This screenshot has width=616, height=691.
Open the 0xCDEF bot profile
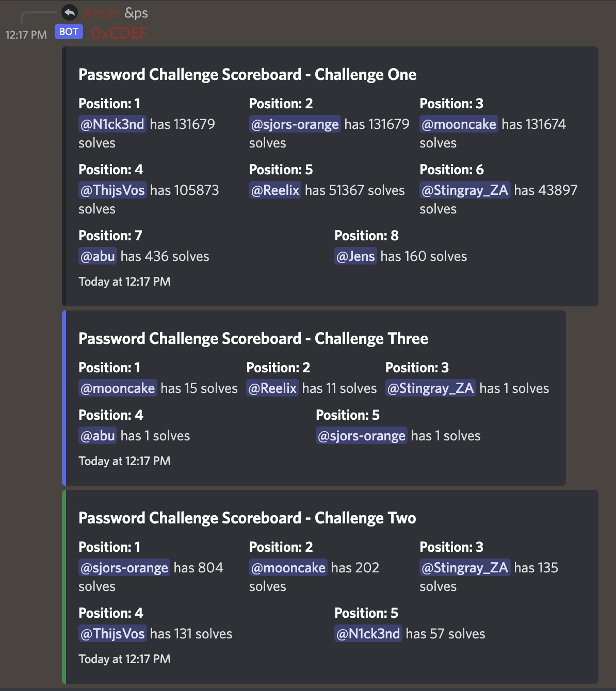point(119,34)
